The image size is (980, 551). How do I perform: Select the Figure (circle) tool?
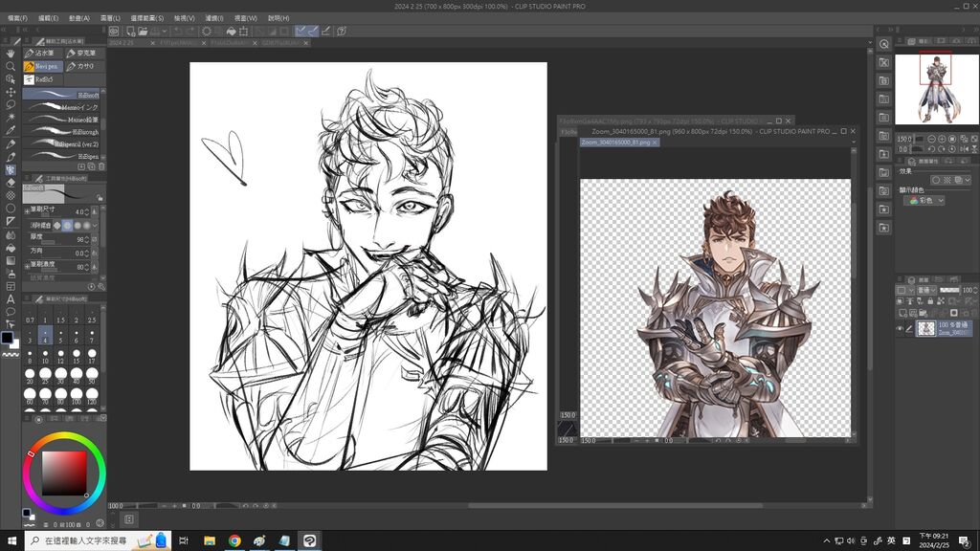(11, 209)
